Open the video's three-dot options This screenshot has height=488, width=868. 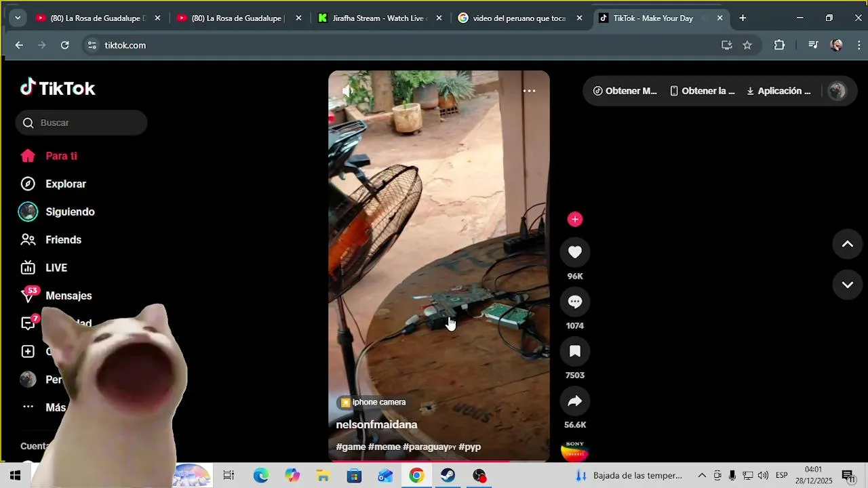click(x=529, y=91)
